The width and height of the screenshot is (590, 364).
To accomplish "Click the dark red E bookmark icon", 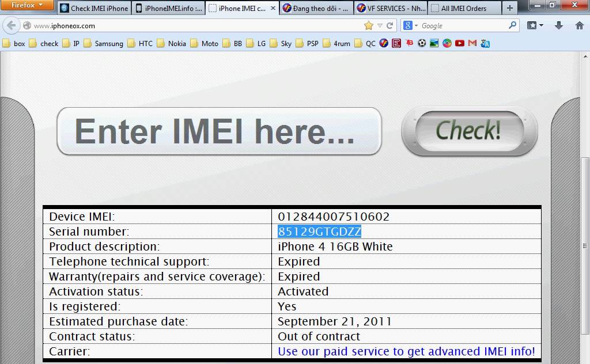I will [x=396, y=43].
